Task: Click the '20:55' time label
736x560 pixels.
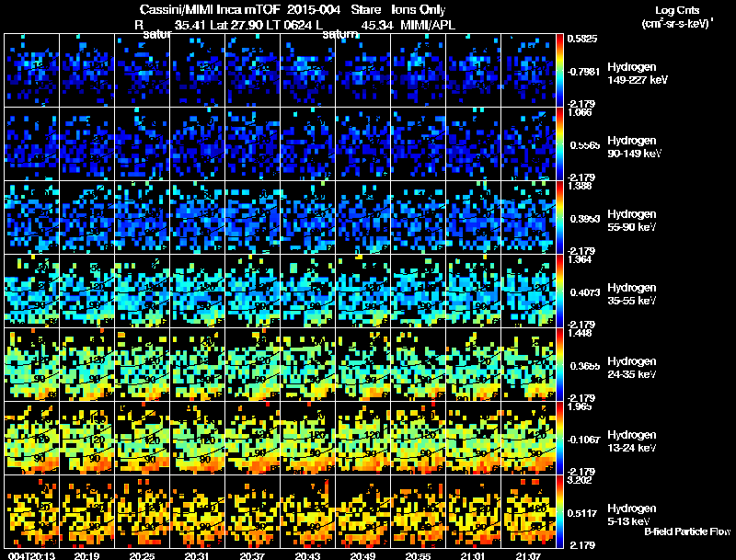Action: 419,555
